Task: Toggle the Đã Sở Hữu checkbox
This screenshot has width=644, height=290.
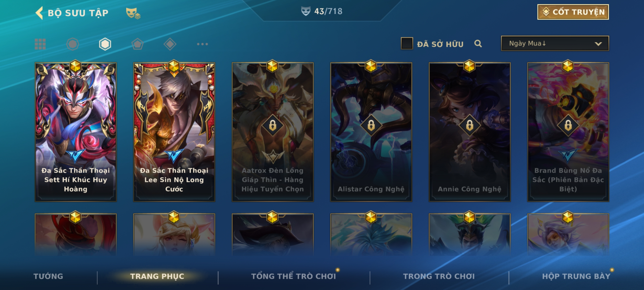Action: coord(407,44)
